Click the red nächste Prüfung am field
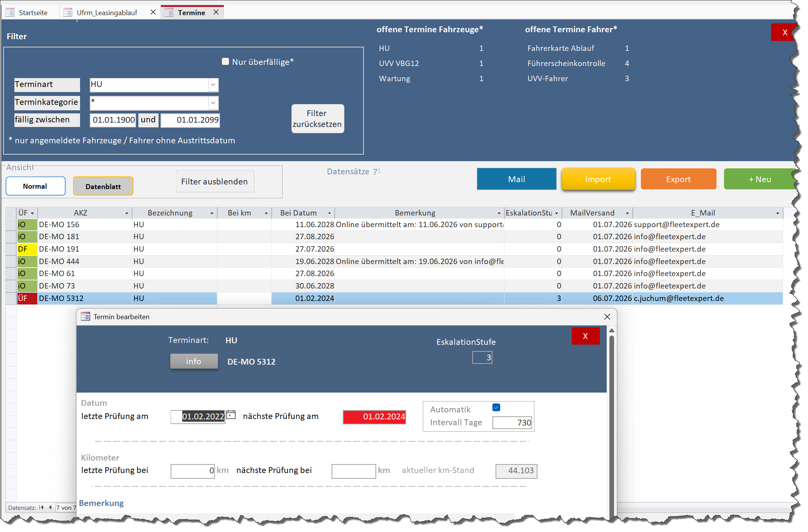The width and height of the screenshot is (808, 532). coord(374,417)
